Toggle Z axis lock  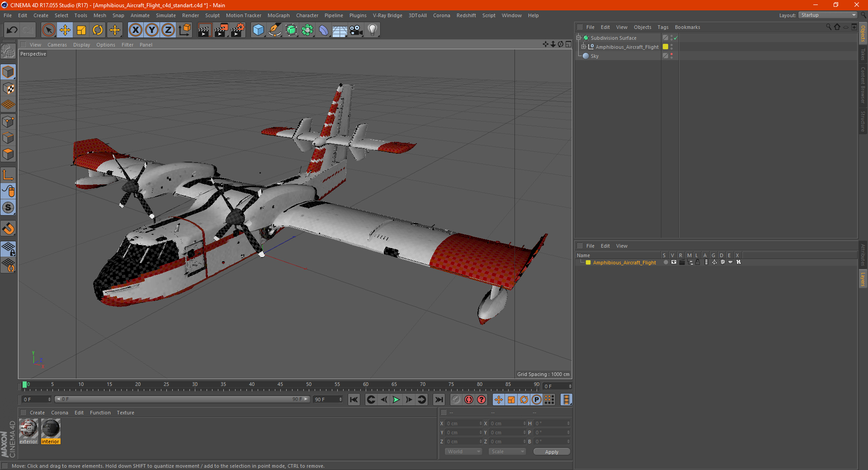(168, 30)
